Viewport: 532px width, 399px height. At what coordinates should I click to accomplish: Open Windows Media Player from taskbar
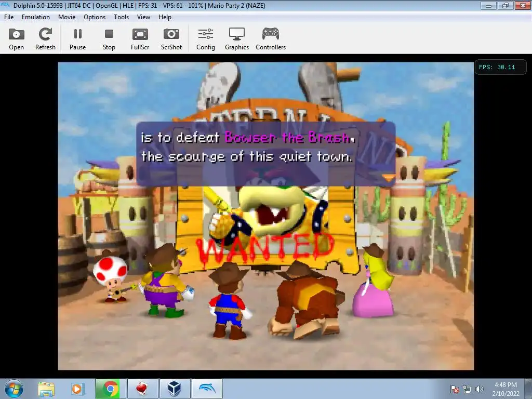point(77,389)
